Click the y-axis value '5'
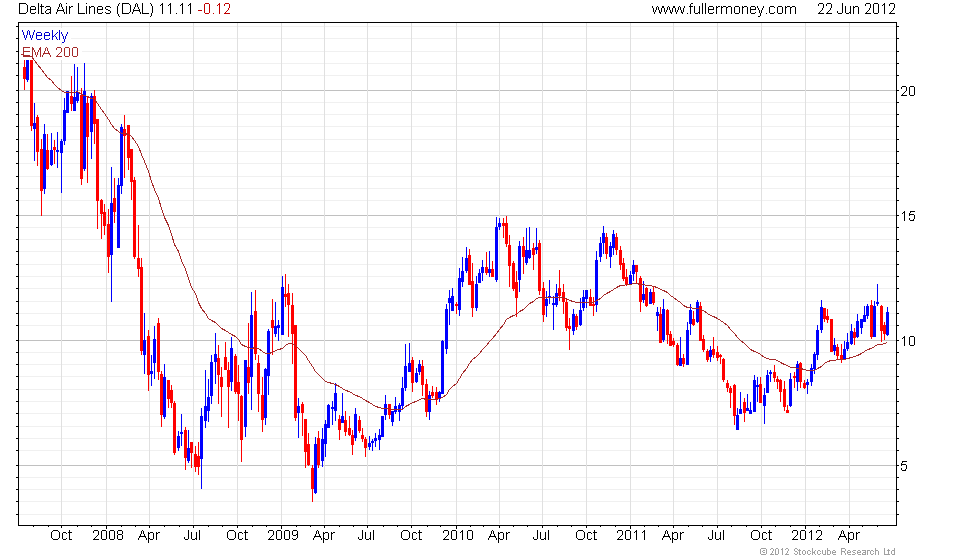Screen dimensions: 980x560 click(x=904, y=466)
